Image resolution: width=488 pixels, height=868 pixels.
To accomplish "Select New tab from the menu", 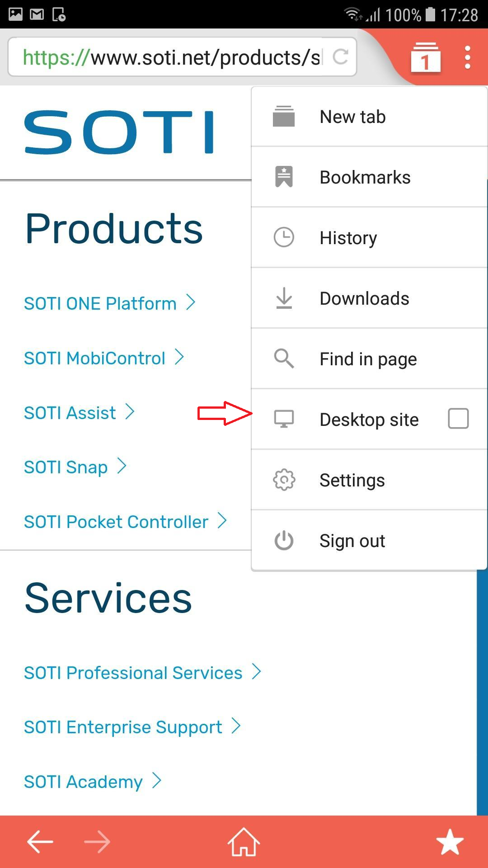I will [x=352, y=117].
